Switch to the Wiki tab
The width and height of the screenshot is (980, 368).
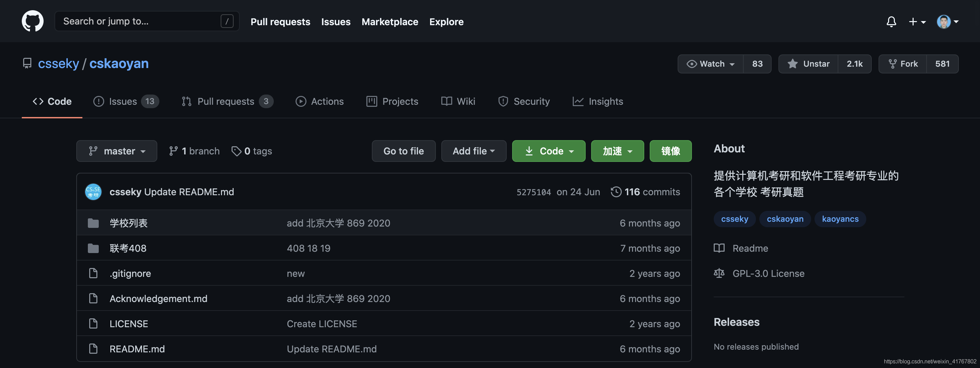pyautogui.click(x=458, y=101)
